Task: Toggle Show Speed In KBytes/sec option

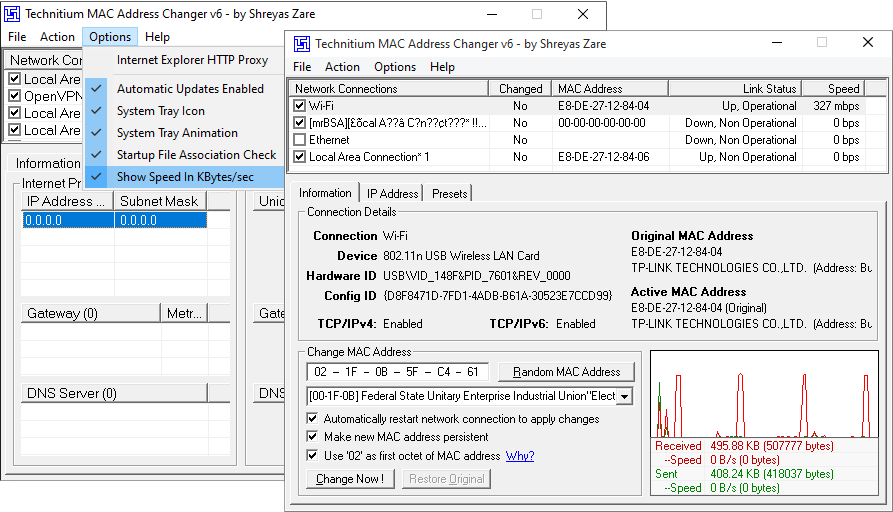Action: pyautogui.click(x=184, y=177)
